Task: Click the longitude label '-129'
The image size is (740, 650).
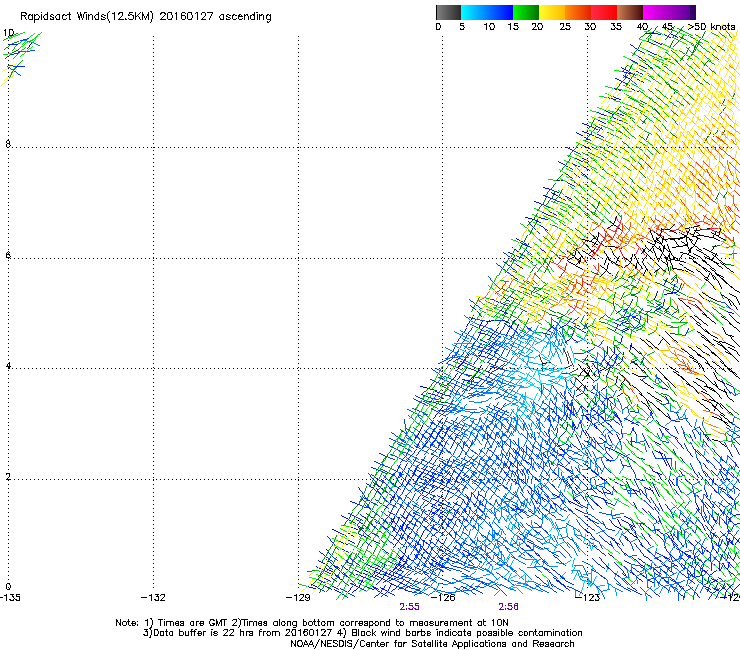Action: coord(298,598)
